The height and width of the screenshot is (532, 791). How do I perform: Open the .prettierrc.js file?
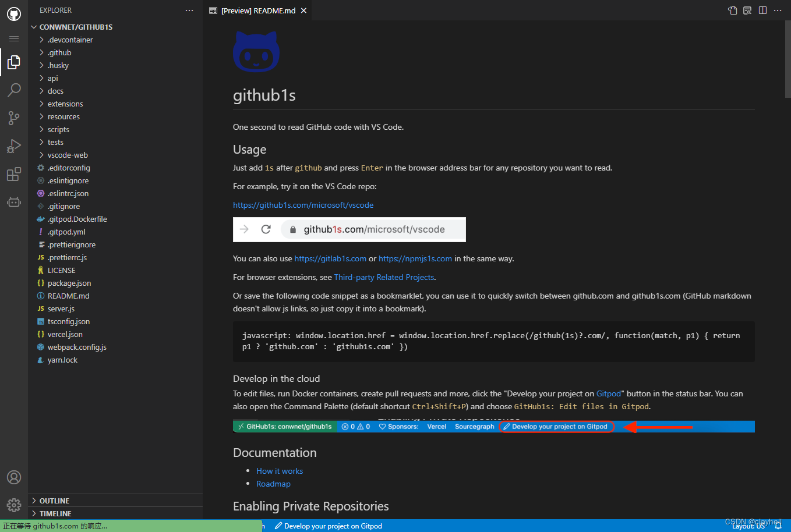click(115, 257)
